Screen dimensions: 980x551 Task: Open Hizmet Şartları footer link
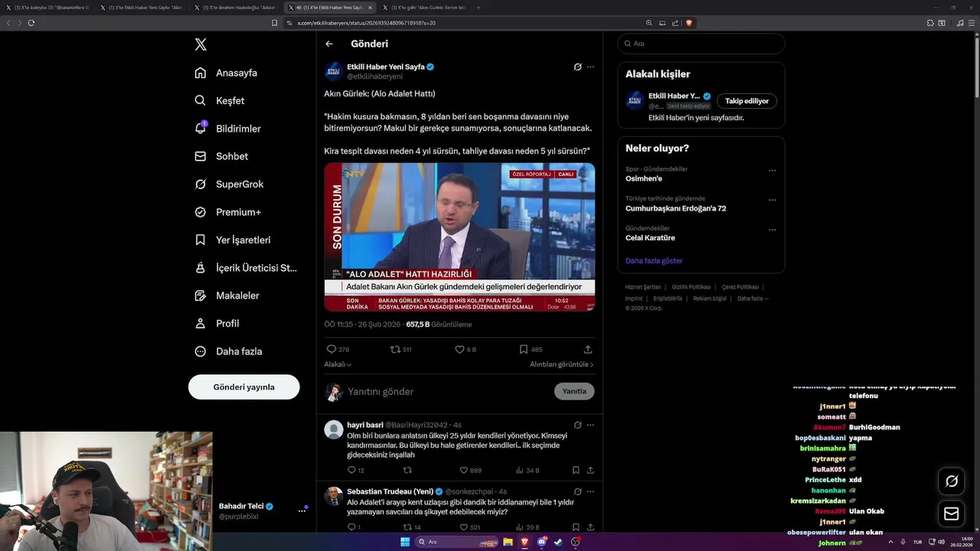[643, 287]
